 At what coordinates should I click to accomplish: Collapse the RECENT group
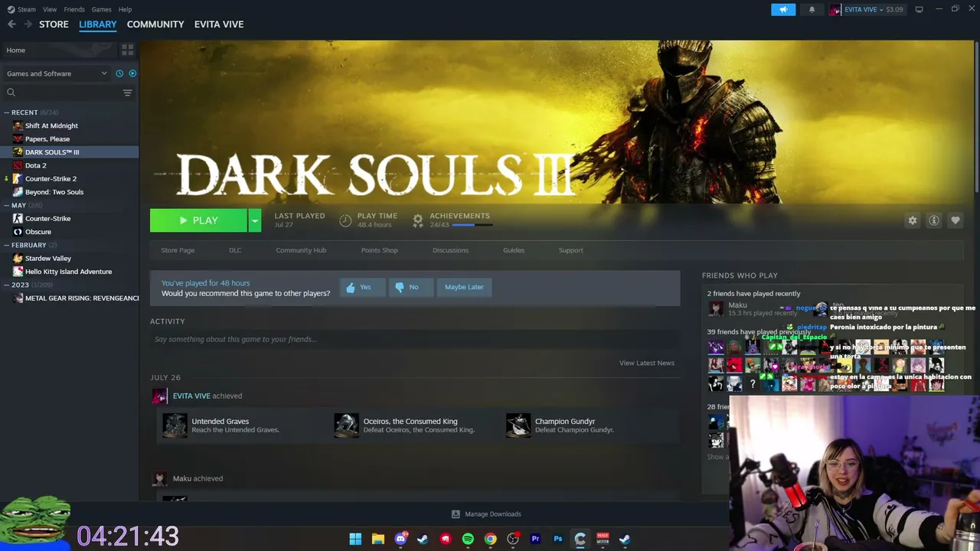6,112
